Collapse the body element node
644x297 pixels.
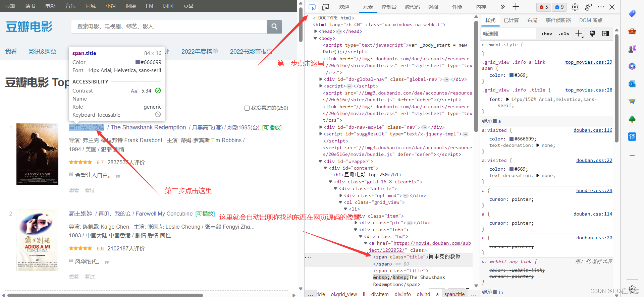315,38
